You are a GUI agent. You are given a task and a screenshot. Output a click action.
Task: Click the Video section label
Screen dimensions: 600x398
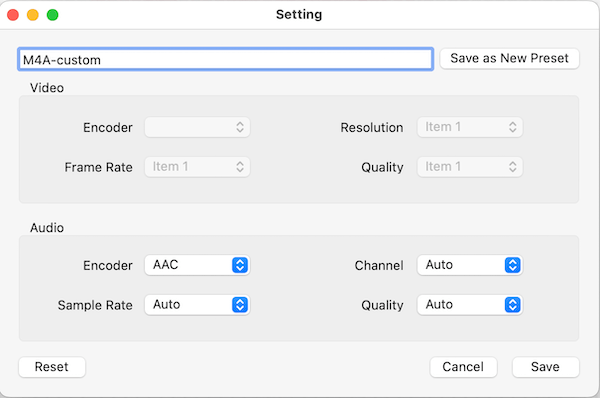(x=47, y=88)
